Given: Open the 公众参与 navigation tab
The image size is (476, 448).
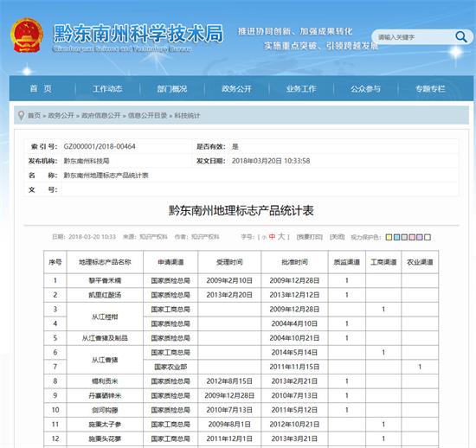Looking at the screenshot, I should (x=365, y=88).
